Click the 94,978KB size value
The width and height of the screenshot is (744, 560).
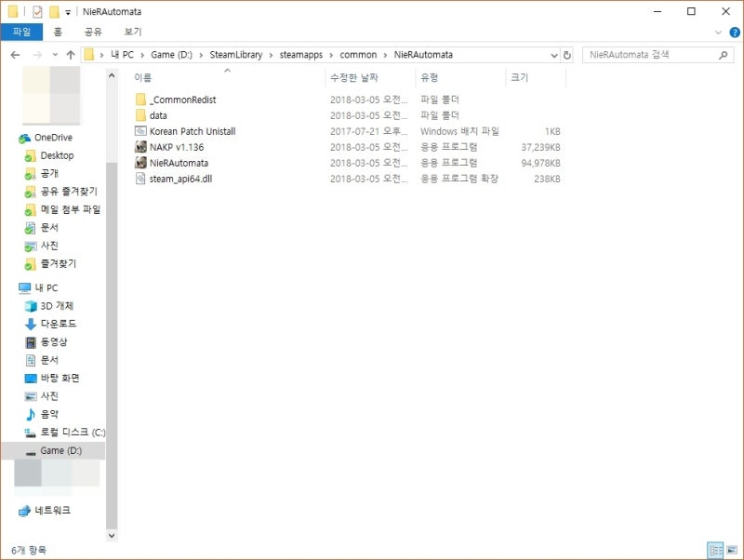coord(540,163)
